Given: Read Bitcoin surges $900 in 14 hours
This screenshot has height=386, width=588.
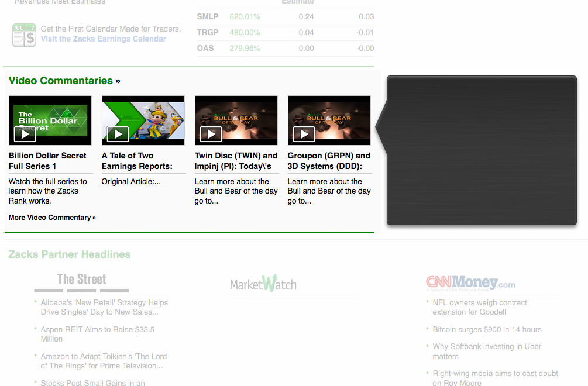Looking at the screenshot, I should 487,330.
